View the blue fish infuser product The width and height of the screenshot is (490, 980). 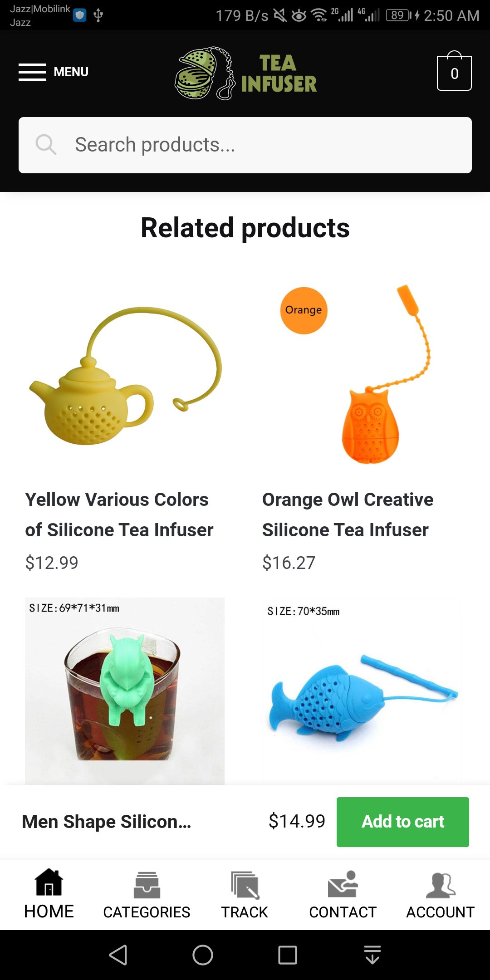[x=362, y=691]
